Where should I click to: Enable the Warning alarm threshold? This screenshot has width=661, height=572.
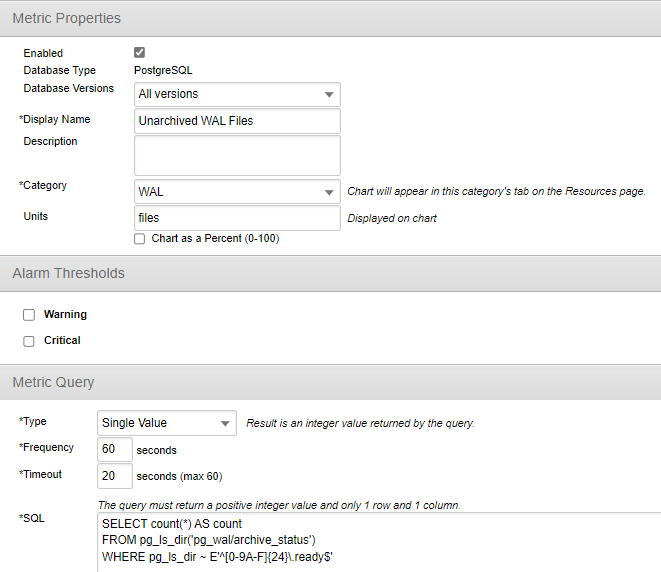tap(29, 315)
